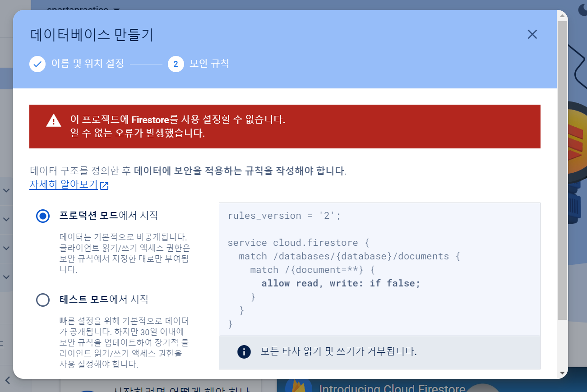Click the completed step checkmark icon
This screenshot has height=392, width=587.
click(37, 64)
